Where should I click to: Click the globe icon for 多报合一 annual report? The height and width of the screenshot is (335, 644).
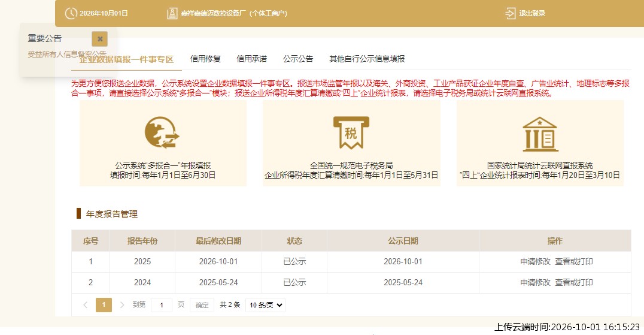point(162,132)
